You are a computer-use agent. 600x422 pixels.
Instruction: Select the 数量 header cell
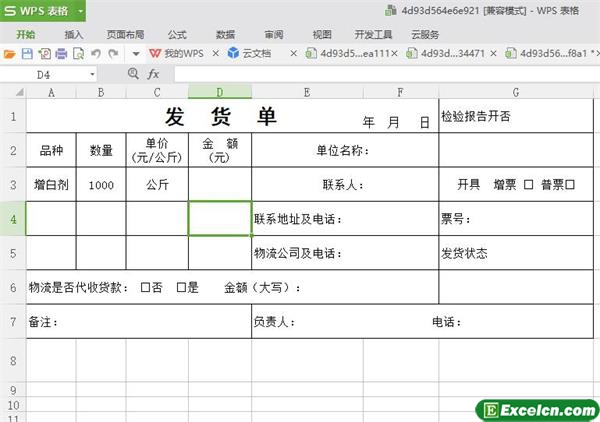(x=101, y=150)
